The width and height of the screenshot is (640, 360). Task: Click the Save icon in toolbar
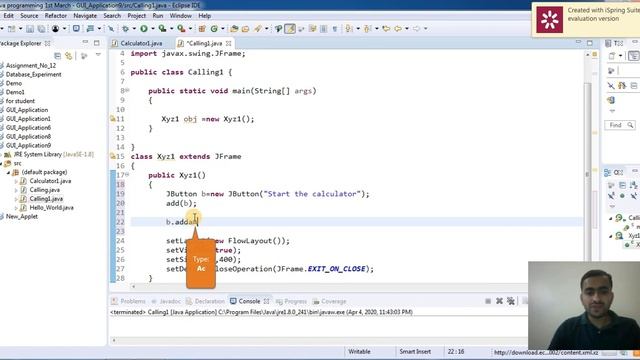pyautogui.click(x=30, y=29)
